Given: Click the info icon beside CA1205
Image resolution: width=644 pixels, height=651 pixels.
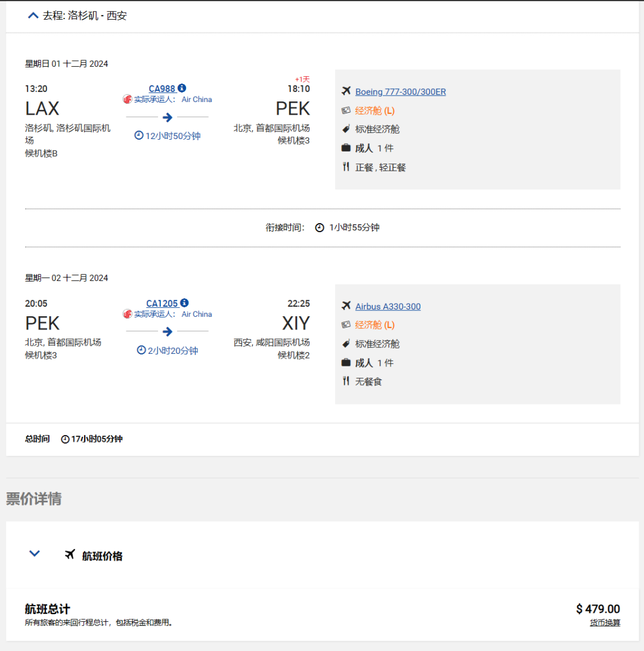Looking at the screenshot, I should pyautogui.click(x=185, y=303).
